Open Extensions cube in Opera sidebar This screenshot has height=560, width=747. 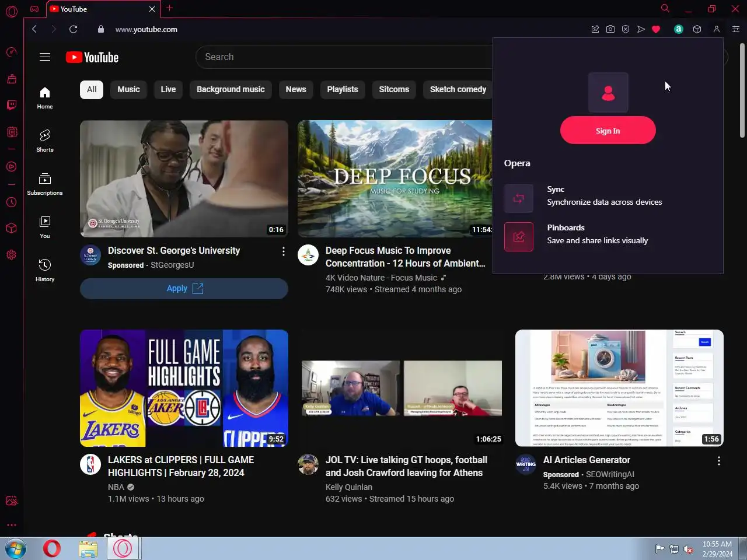(x=12, y=228)
